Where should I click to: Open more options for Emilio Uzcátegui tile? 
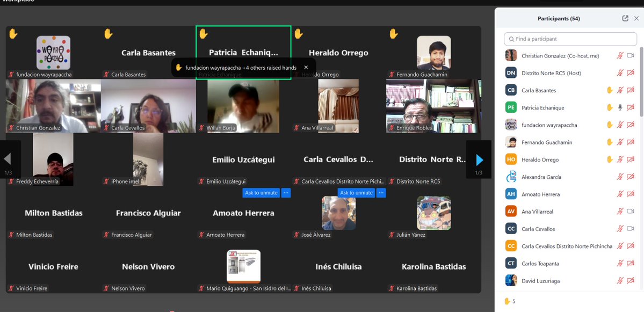tap(286, 193)
